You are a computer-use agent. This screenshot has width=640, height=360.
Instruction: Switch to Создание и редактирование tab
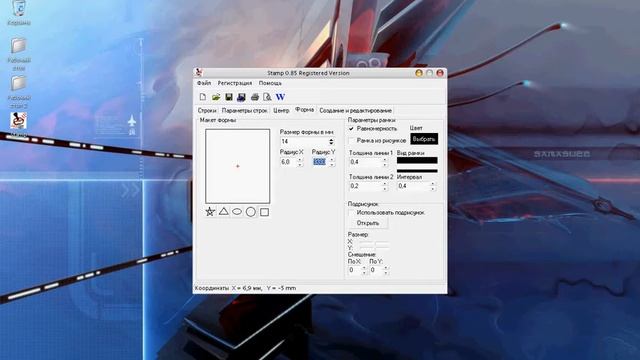[356, 110]
